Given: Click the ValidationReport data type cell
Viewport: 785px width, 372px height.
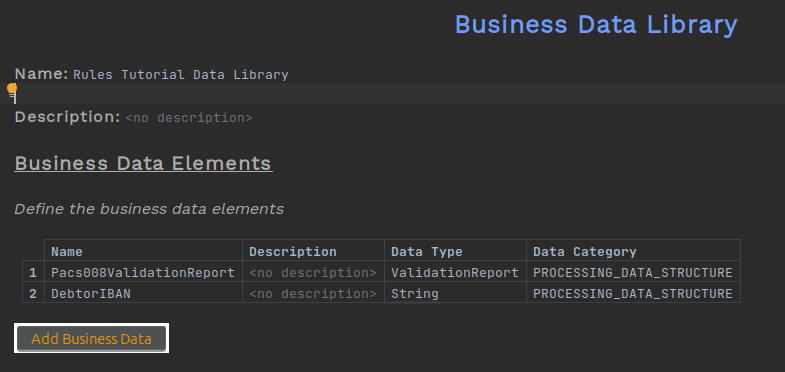Looking at the screenshot, I should point(455,272).
